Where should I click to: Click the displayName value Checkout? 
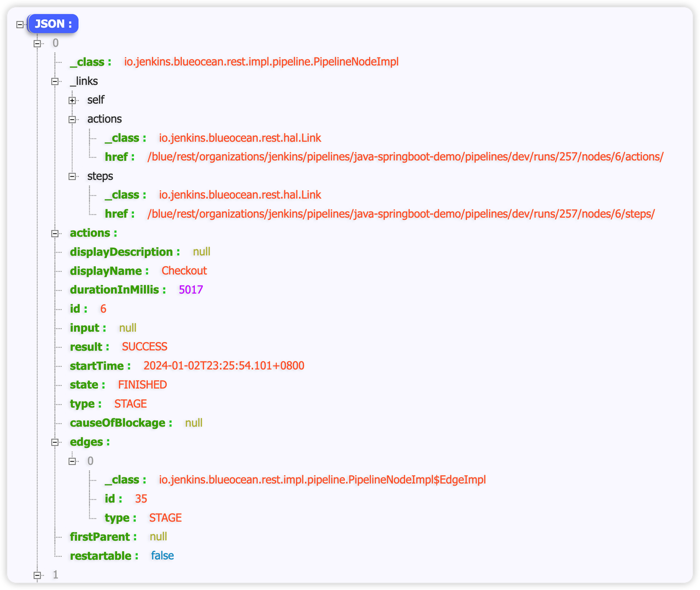(184, 271)
